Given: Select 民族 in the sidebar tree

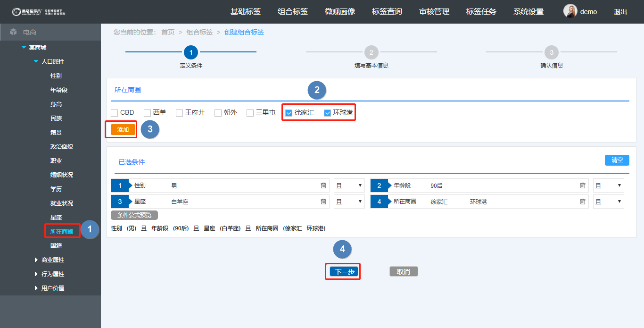Looking at the screenshot, I should pos(56,118).
